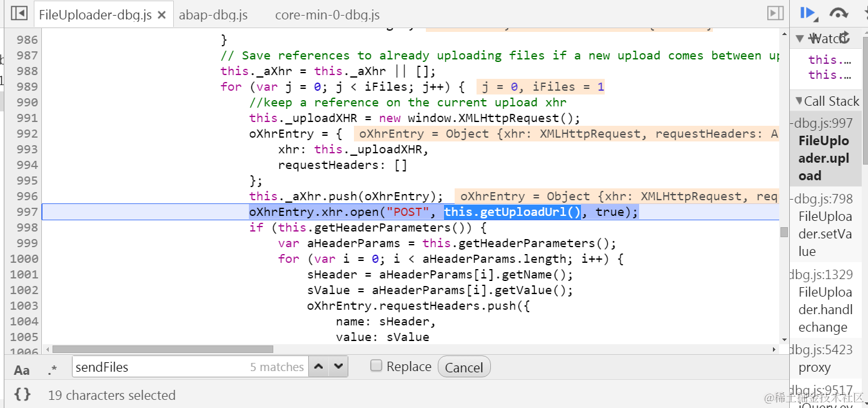The height and width of the screenshot is (408, 868).
Task: Resume script execution
Action: 809,13
